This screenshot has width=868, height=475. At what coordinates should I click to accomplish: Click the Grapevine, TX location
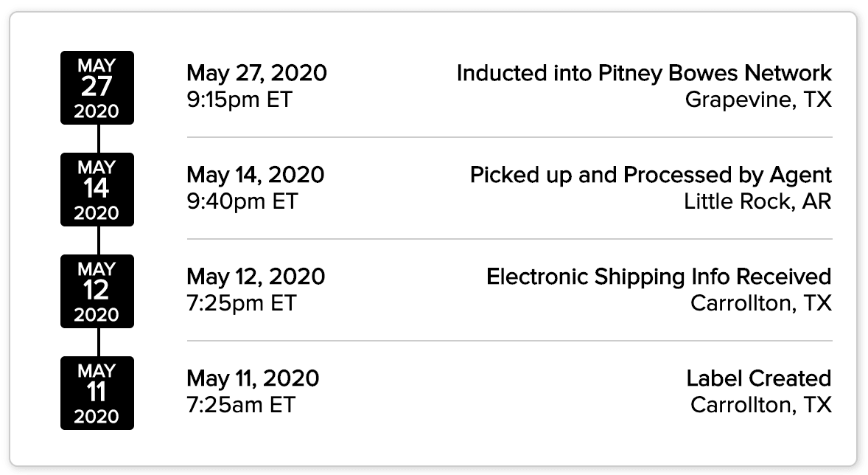758,100
